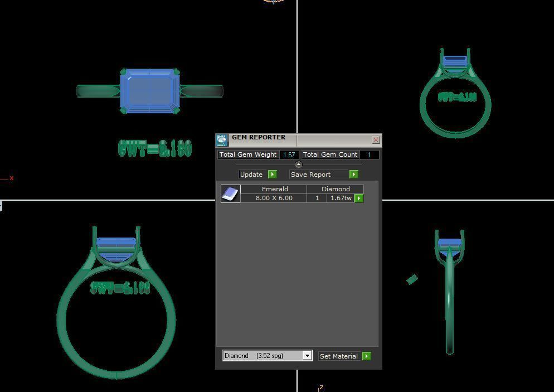554x392 pixels.
Task: Click the green arrow next to Save Report
Action: tap(354, 175)
